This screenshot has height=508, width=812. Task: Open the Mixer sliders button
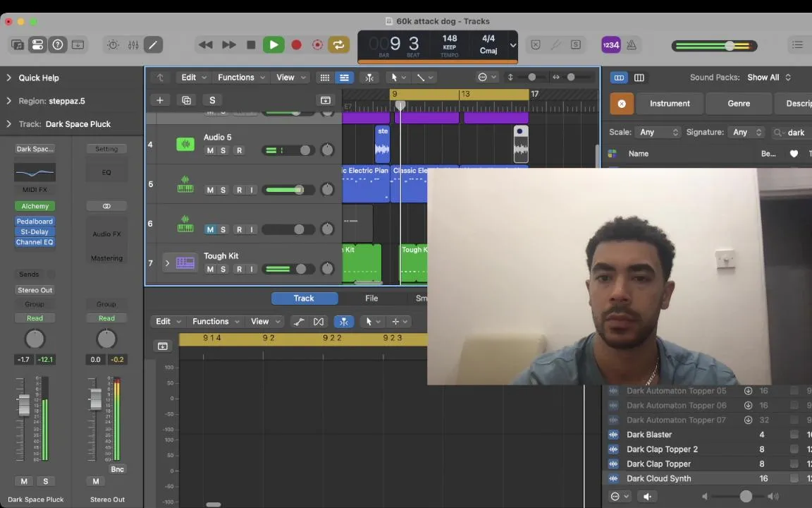[x=133, y=44]
